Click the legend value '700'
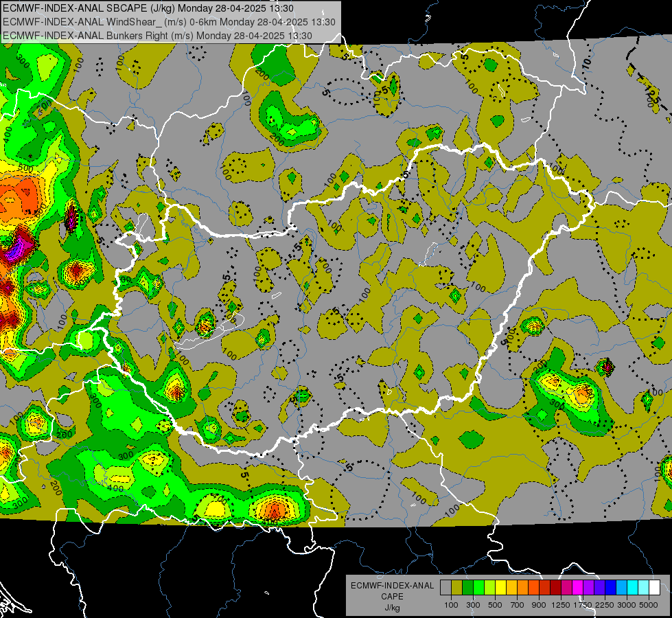The height and width of the screenshot is (618, 672). click(x=517, y=605)
